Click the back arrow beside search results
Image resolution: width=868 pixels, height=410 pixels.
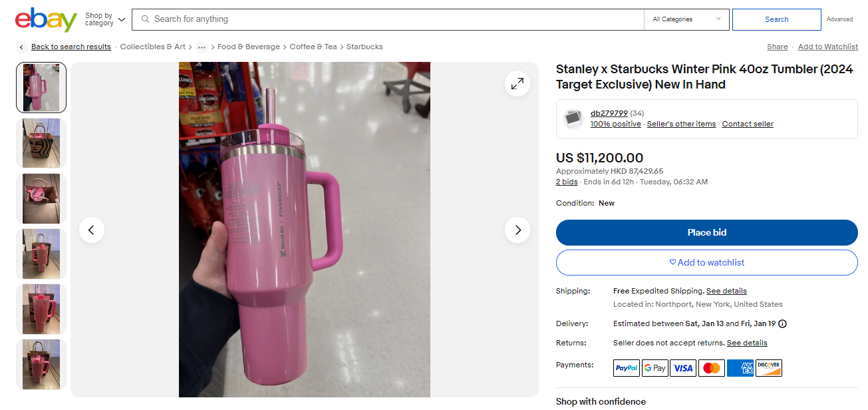coord(21,47)
